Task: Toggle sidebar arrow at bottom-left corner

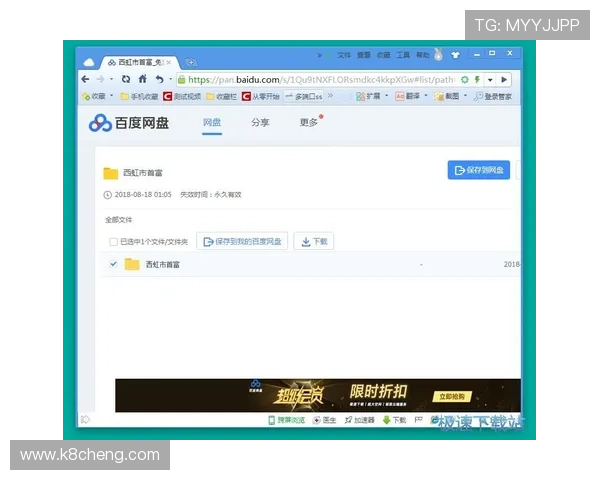Action: (85, 420)
